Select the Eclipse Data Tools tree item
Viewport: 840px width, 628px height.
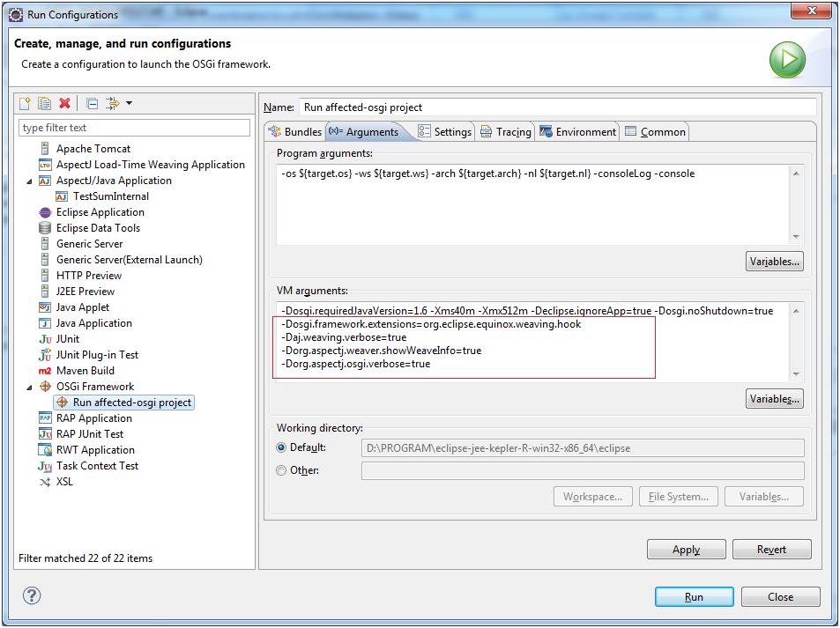(x=98, y=228)
